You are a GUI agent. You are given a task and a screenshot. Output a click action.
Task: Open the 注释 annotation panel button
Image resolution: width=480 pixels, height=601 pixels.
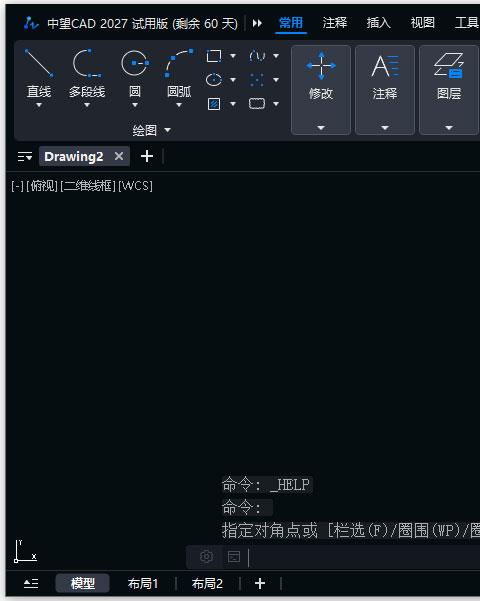click(385, 90)
